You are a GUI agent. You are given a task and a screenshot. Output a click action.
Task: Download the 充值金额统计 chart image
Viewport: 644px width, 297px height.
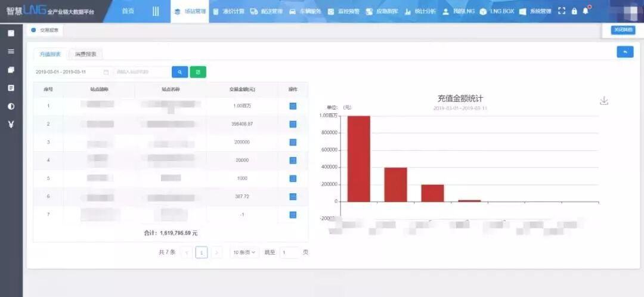(x=603, y=101)
